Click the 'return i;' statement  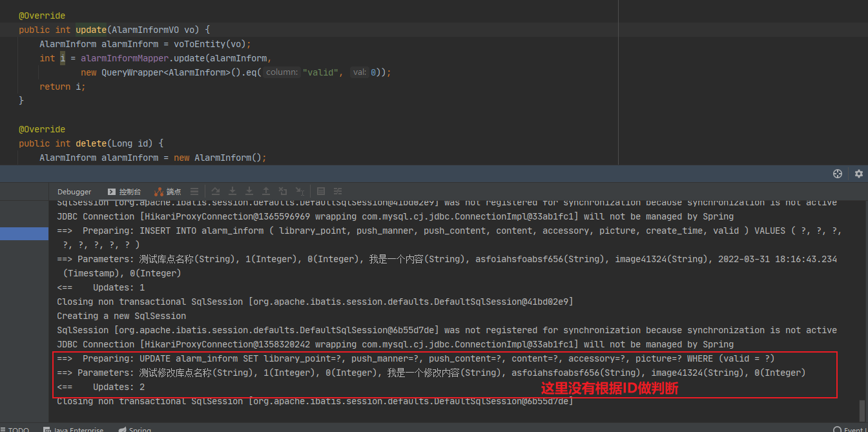point(63,87)
